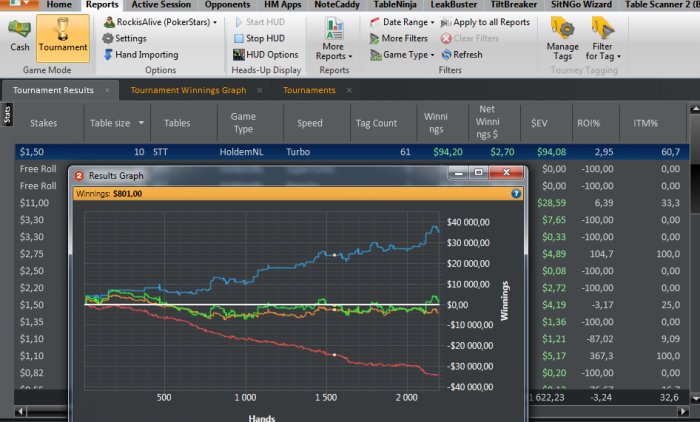
Task: Switch to Tournaments report tab
Action: coord(309,90)
